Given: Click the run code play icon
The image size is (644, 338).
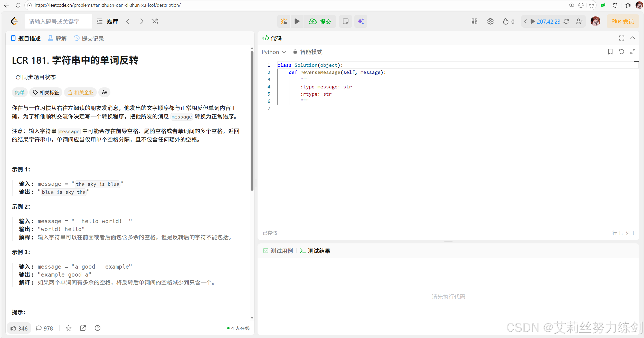Looking at the screenshot, I should (x=297, y=21).
